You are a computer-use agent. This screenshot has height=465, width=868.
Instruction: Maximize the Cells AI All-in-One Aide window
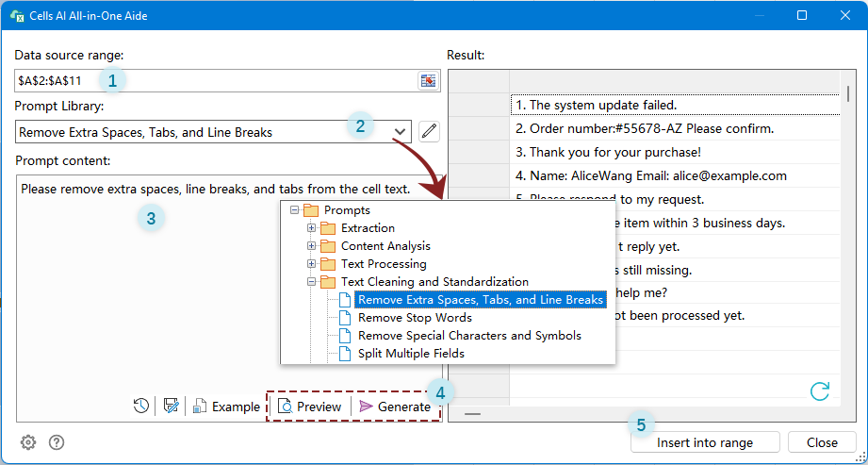(x=802, y=15)
